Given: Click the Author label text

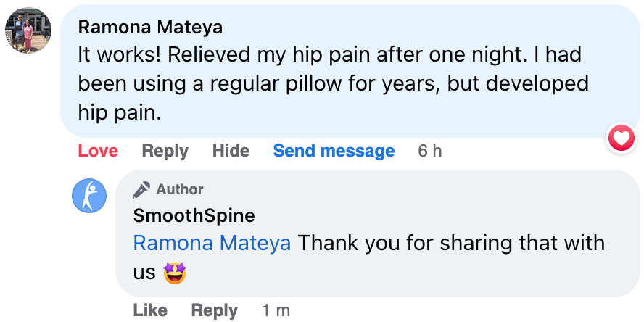Looking at the screenshot, I should [x=180, y=190].
